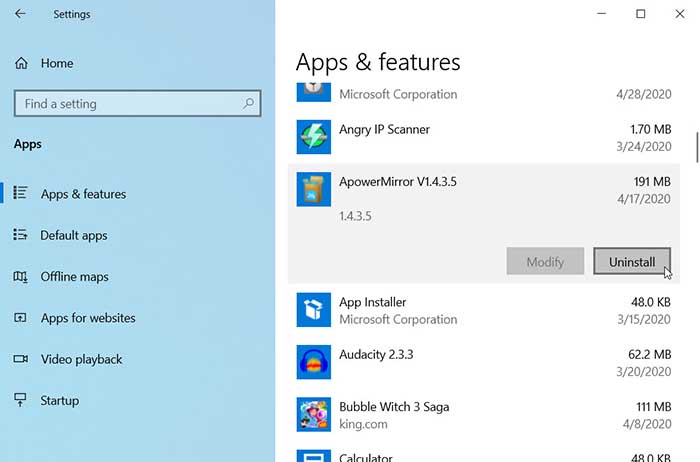Click the version number 1.4.3.5 text

pos(355,216)
